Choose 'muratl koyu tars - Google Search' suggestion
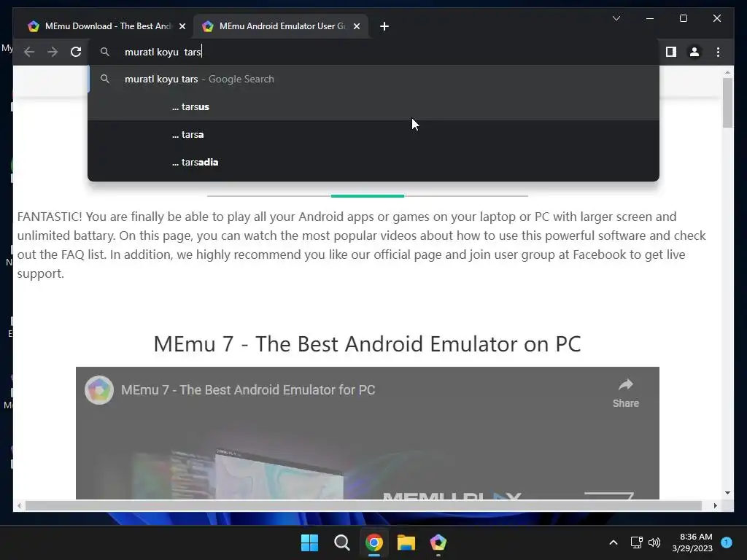Screen dimensions: 747x560 [x=373, y=79]
